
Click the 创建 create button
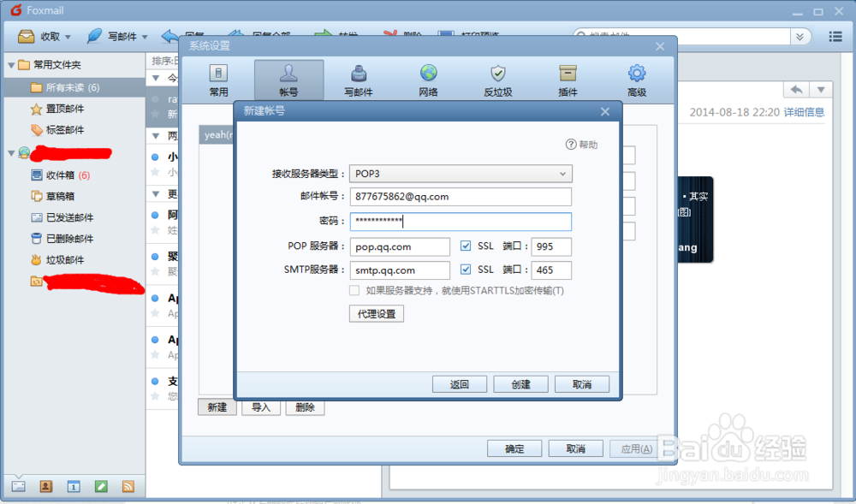pos(520,384)
